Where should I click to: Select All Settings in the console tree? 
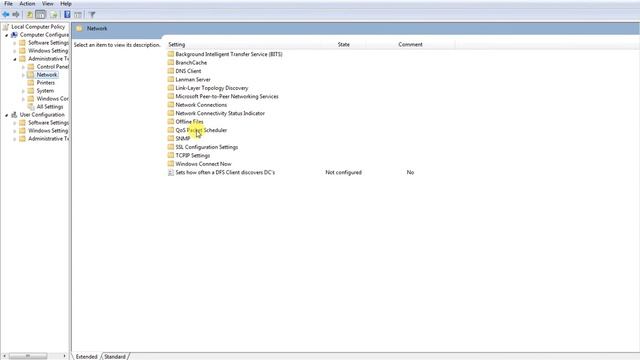click(x=50, y=107)
